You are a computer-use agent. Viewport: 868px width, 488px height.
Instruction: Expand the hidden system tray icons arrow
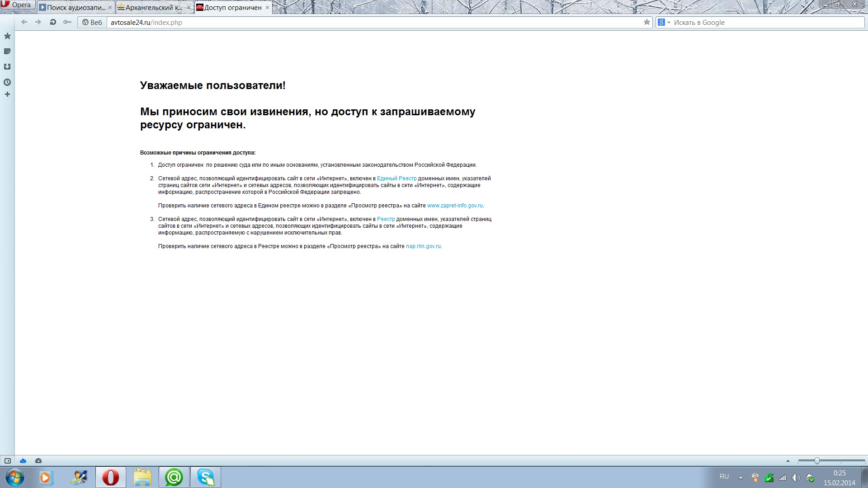(741, 477)
